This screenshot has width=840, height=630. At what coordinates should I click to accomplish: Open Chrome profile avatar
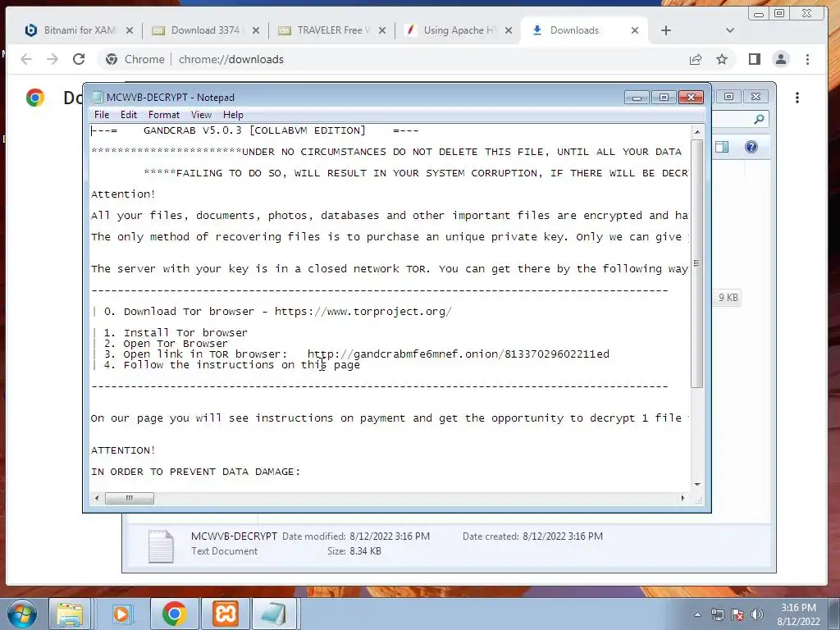click(x=781, y=59)
